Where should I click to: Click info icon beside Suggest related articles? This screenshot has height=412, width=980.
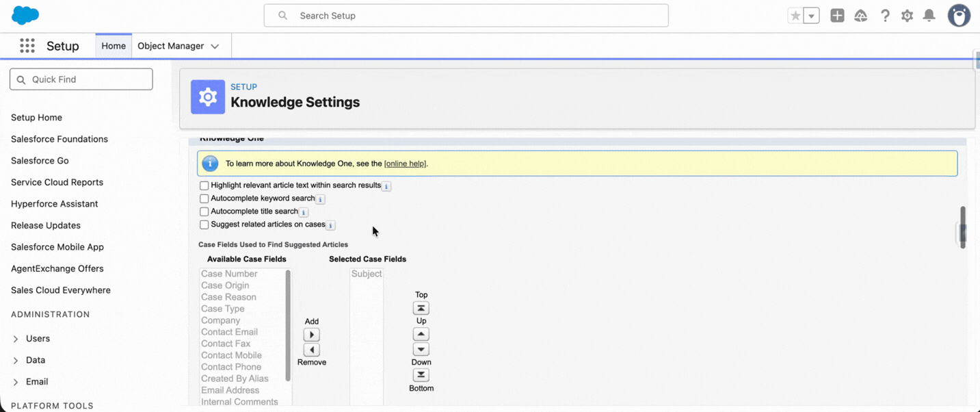point(330,225)
